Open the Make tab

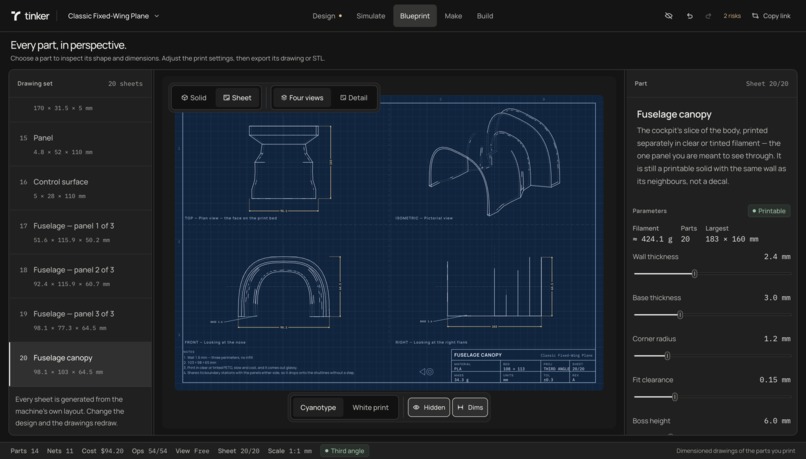click(x=453, y=16)
